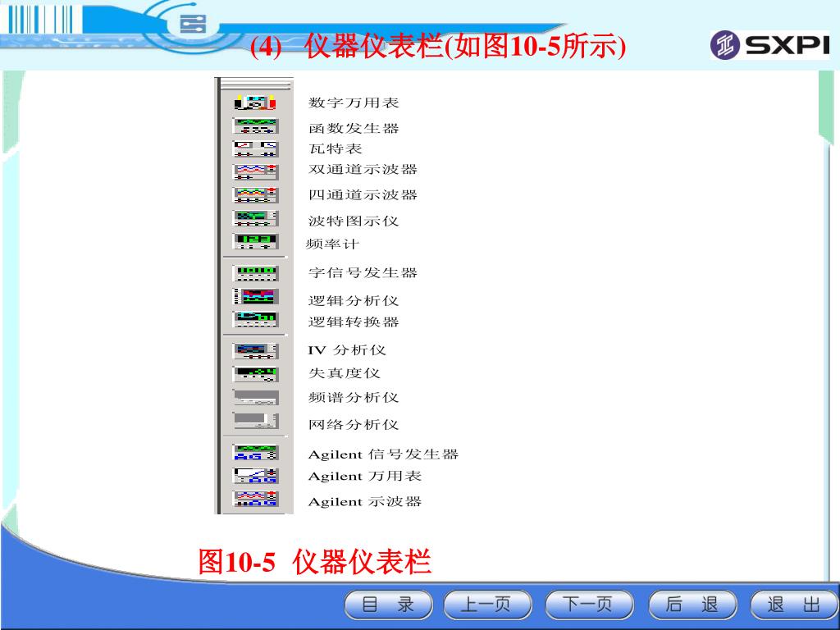Click the slide title 仪器仪表栏(如图10-5所示)
This screenshot has width=840, height=630.
(x=465, y=46)
